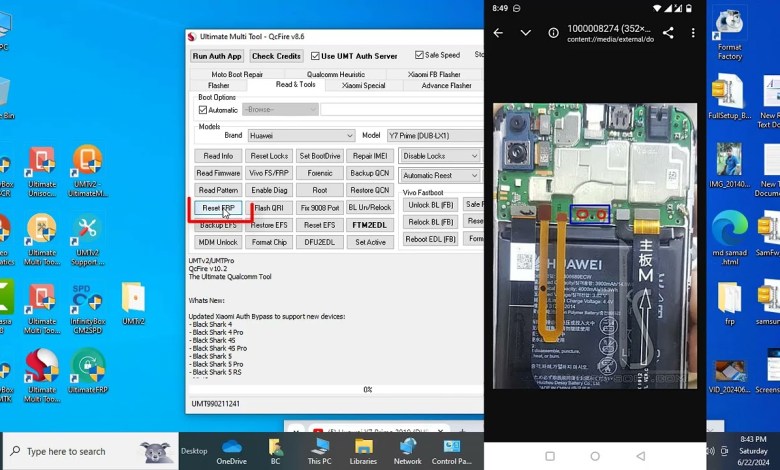The width and height of the screenshot is (780, 470).
Task: Expand the Brand dropdown showing Huawei
Action: (301, 135)
